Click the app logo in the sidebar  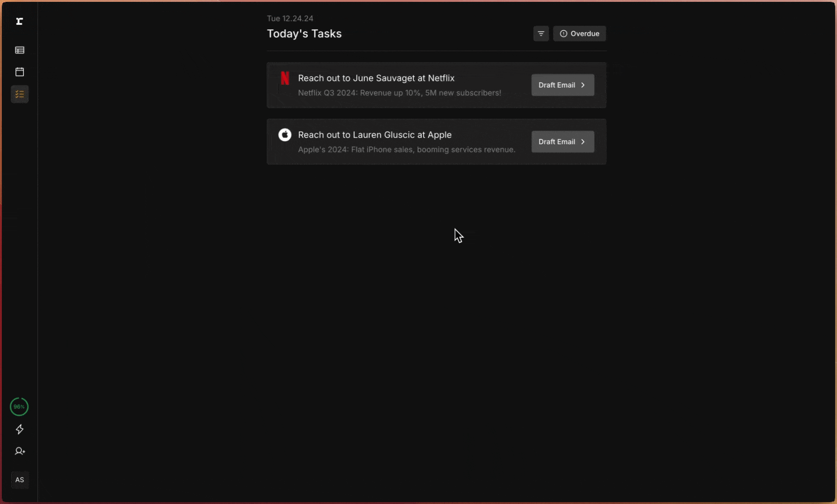click(x=20, y=21)
